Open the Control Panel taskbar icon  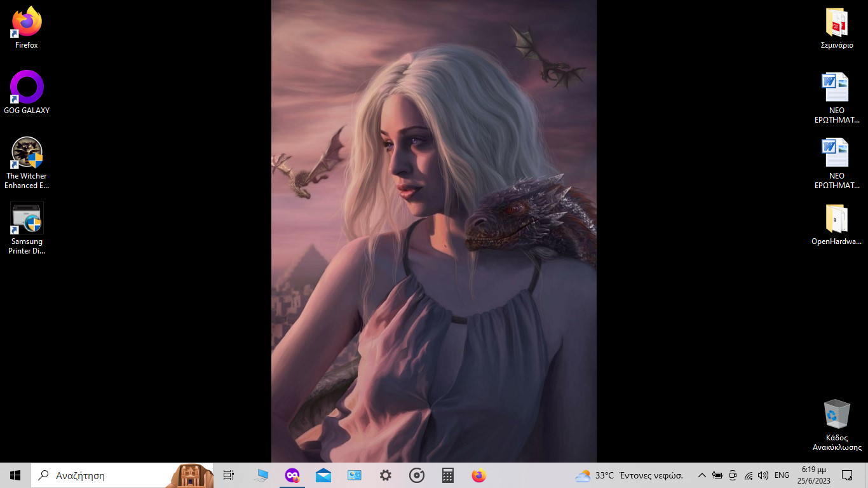(x=354, y=475)
